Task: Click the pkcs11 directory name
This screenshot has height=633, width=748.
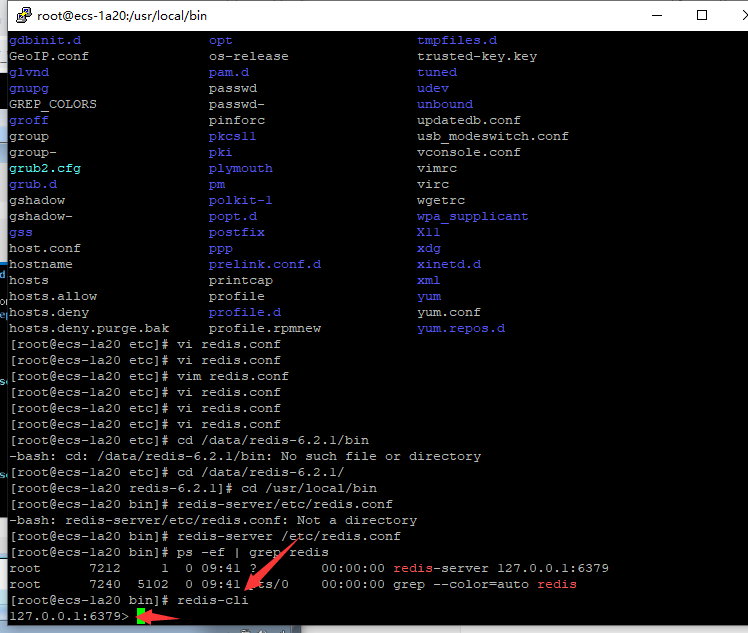Action: [x=232, y=136]
